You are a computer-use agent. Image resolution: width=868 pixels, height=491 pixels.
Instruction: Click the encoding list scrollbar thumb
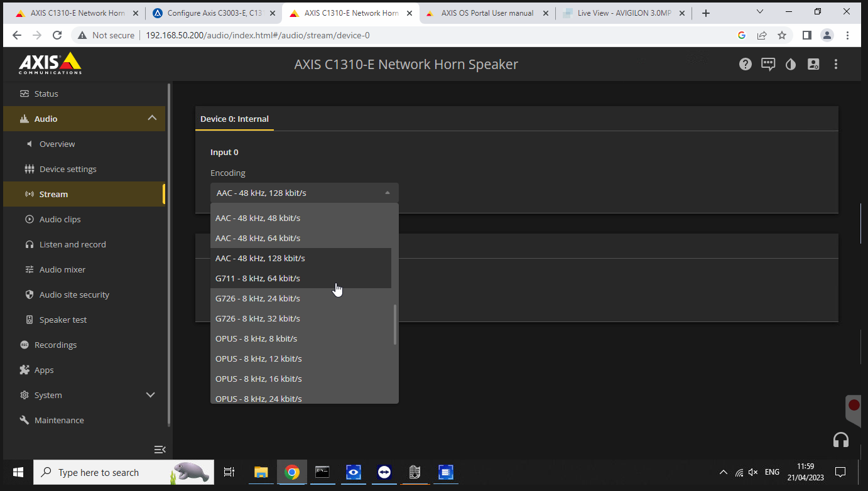coord(395,325)
